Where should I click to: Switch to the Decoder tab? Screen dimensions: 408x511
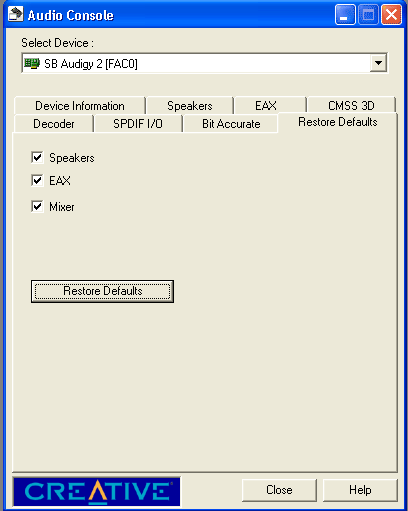pyautogui.click(x=54, y=124)
